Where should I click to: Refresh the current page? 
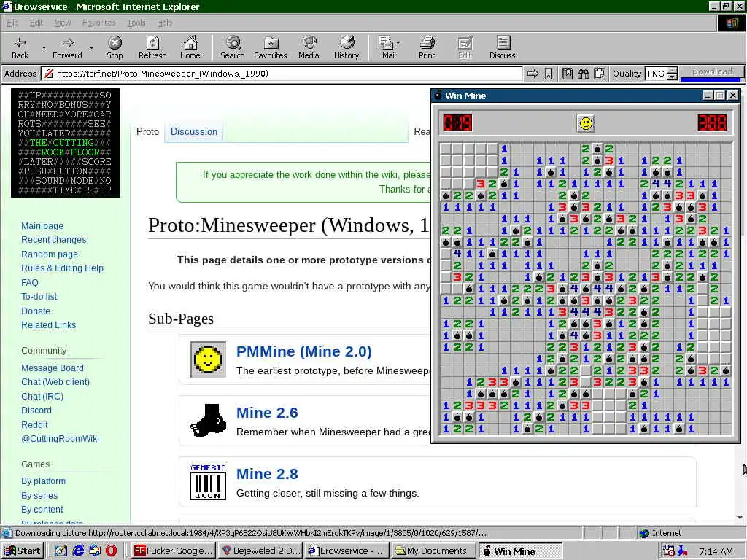[152, 47]
